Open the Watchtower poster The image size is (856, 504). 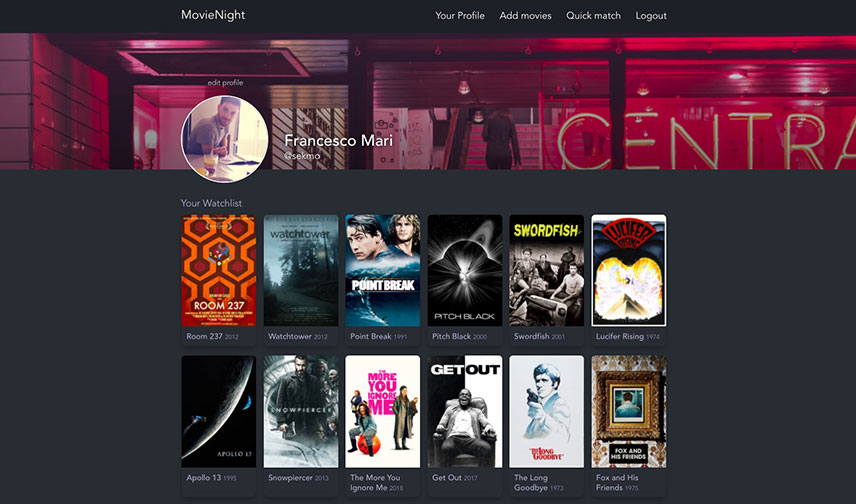point(301,270)
